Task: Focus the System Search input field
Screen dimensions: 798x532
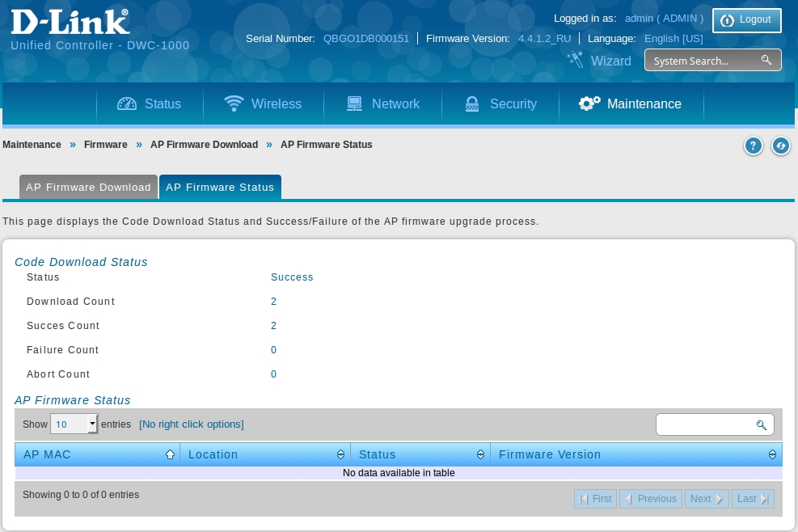Action: [x=703, y=61]
